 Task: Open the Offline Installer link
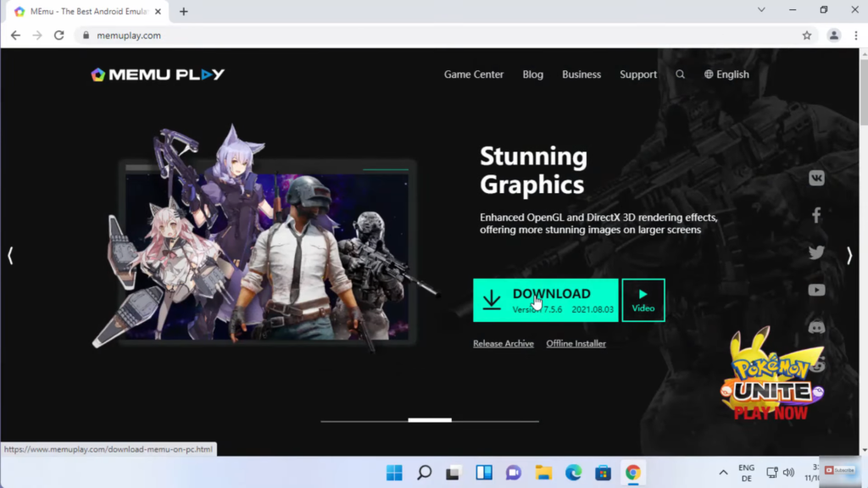(x=576, y=343)
